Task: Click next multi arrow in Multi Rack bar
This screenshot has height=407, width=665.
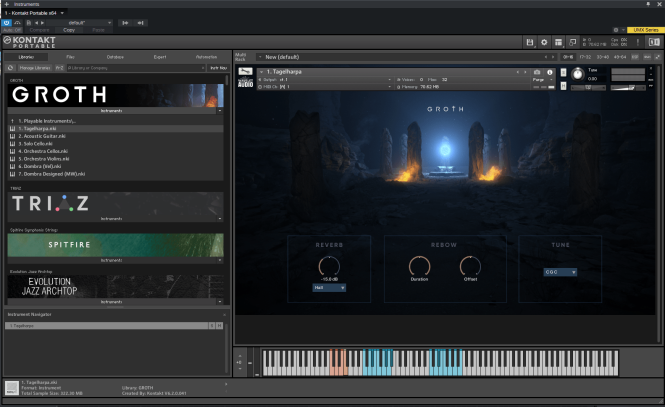Action: coord(553,57)
